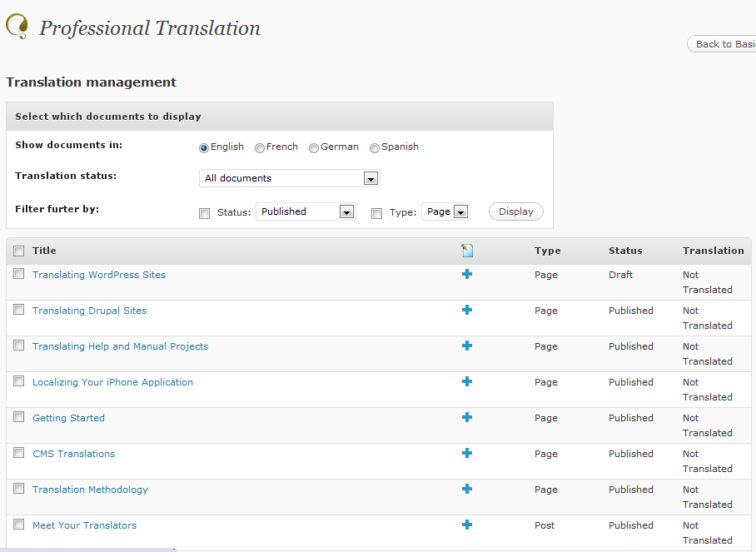The image size is (756, 552).
Task: Open the Translating WordPress Sites link
Action: [99, 275]
